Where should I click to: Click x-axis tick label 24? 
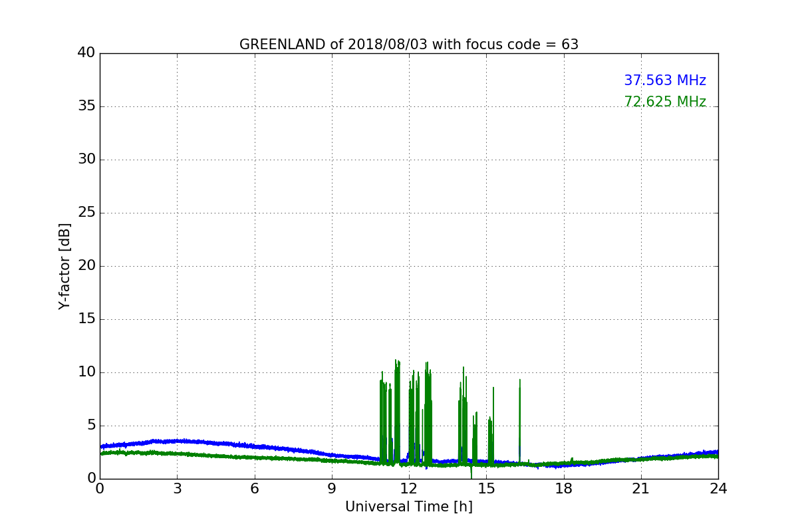tap(718, 489)
